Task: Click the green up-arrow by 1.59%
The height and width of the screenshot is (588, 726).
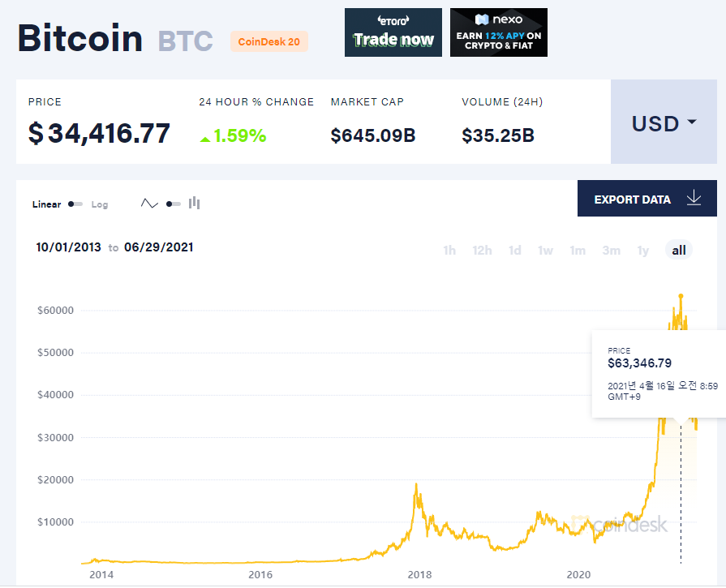Action: [x=205, y=139]
